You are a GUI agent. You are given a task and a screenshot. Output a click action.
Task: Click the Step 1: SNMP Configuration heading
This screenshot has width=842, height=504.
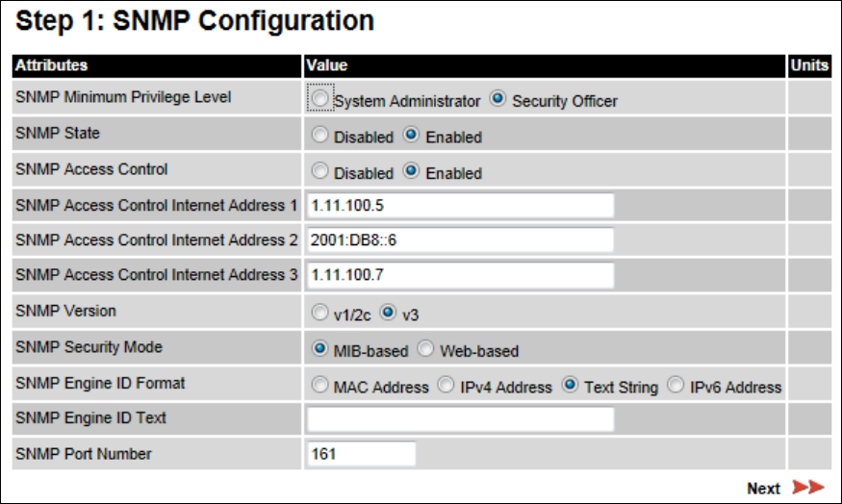tap(195, 21)
